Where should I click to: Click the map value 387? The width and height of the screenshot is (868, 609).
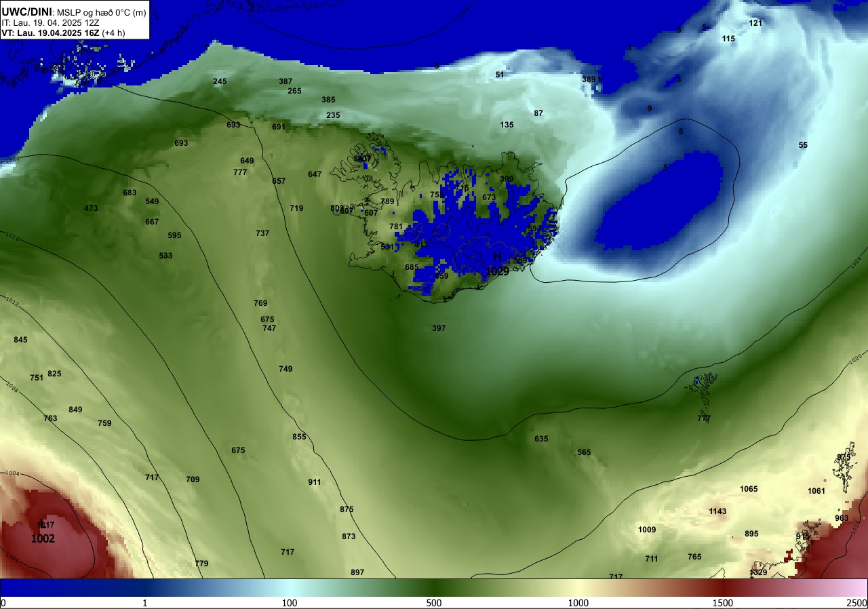[285, 81]
